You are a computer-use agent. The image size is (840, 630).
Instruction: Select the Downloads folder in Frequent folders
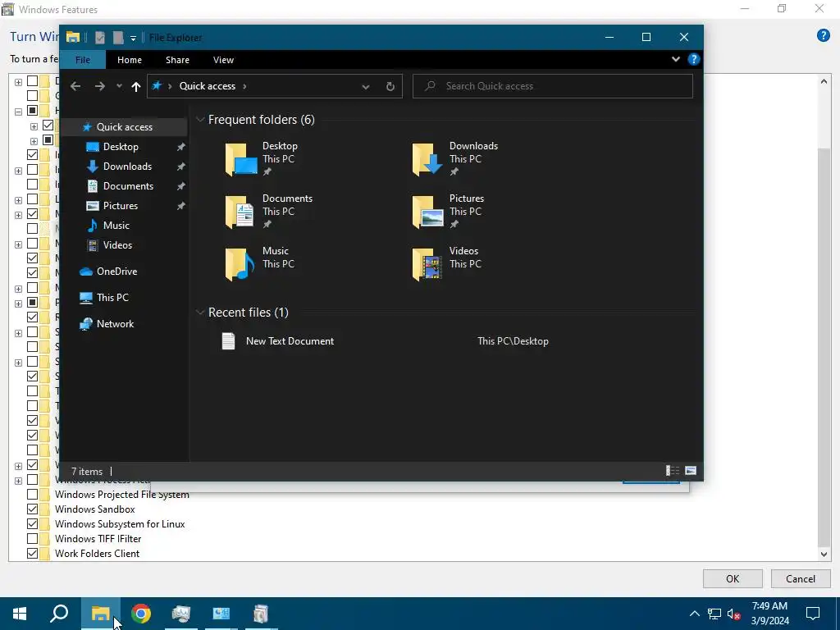(455, 158)
